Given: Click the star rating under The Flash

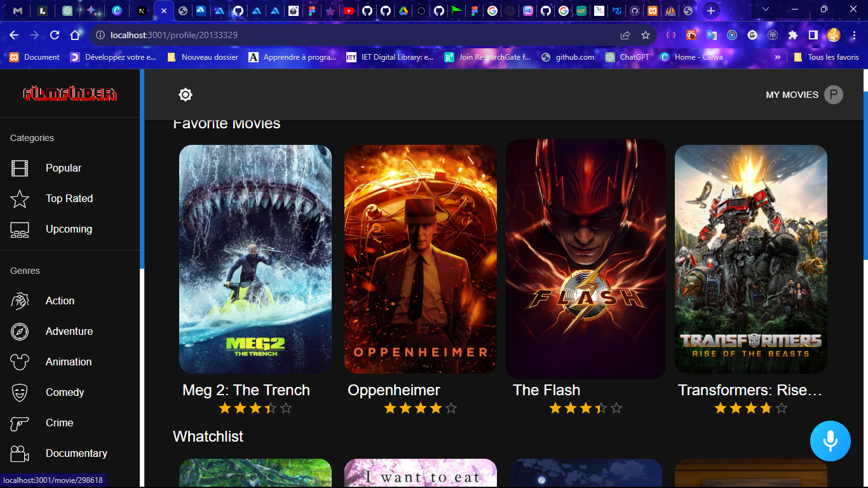Looking at the screenshot, I should (586, 408).
